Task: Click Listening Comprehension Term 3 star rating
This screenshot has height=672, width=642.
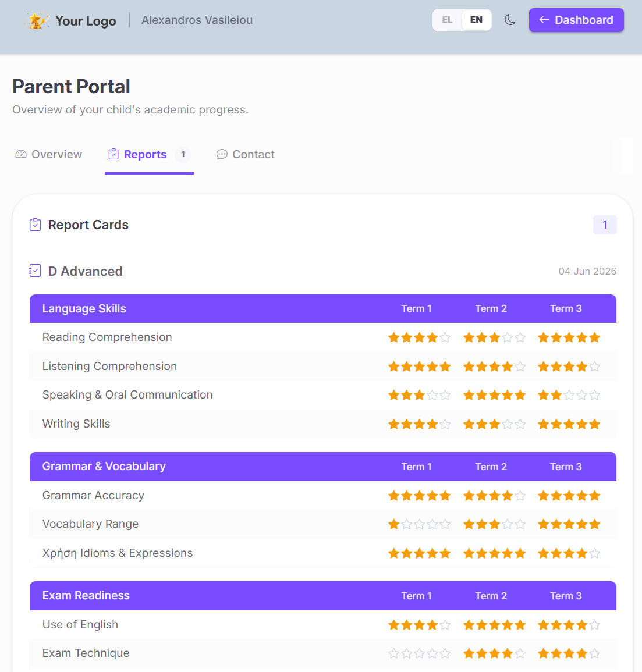Action: pos(569,367)
